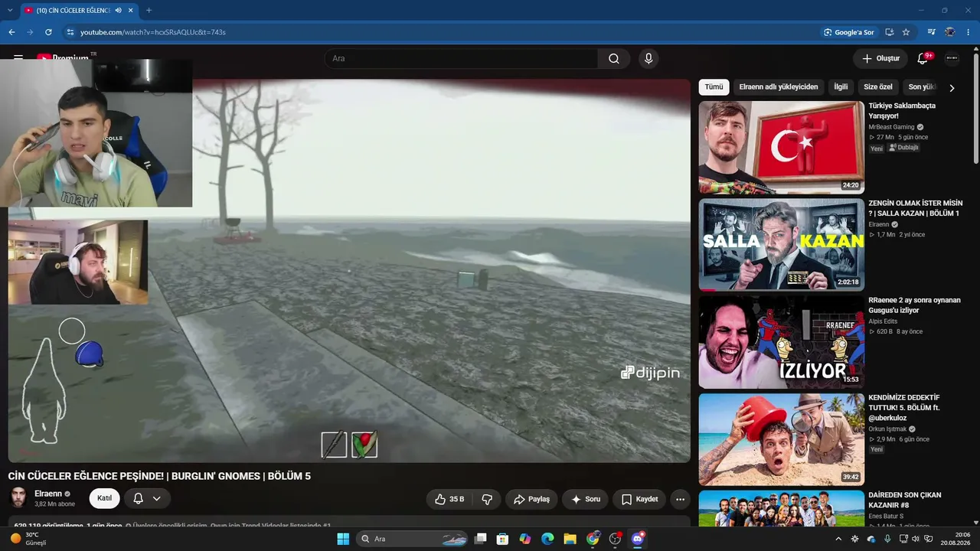Click the YouTube page scrollbar
980x551 pixels.
(x=975, y=107)
